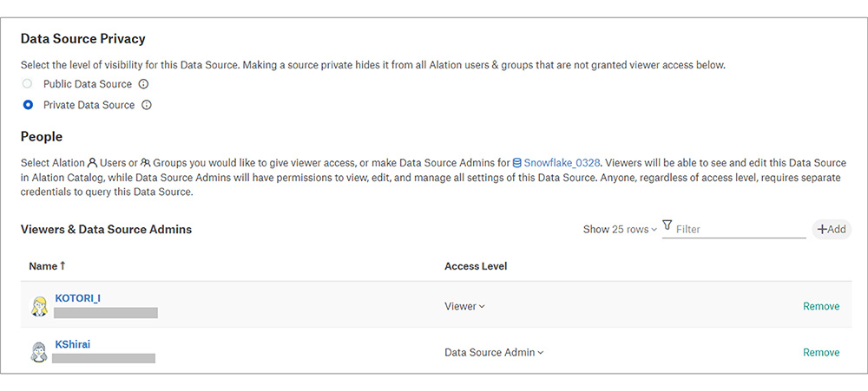Click the Snowflake database icon
868x391 pixels.
coord(517,162)
